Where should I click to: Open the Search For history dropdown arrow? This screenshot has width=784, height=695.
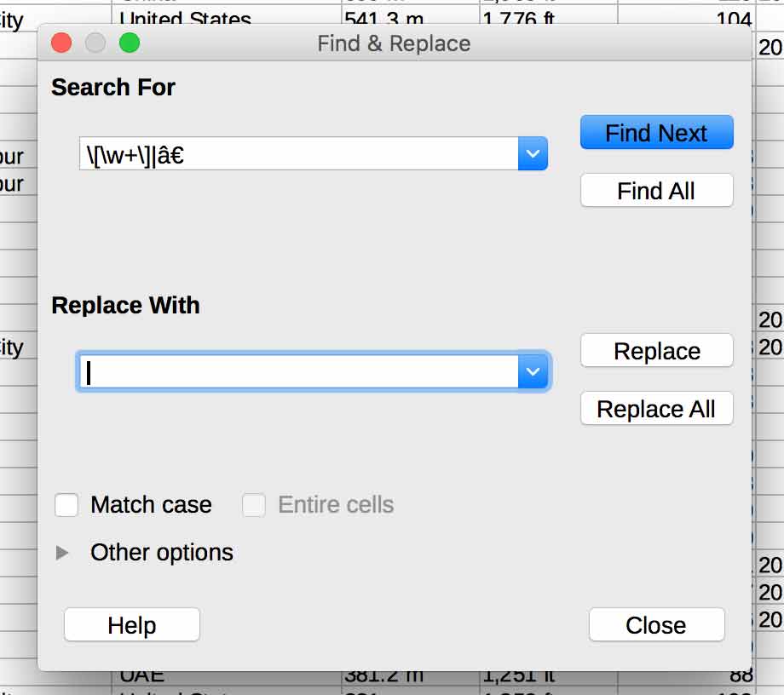(533, 153)
